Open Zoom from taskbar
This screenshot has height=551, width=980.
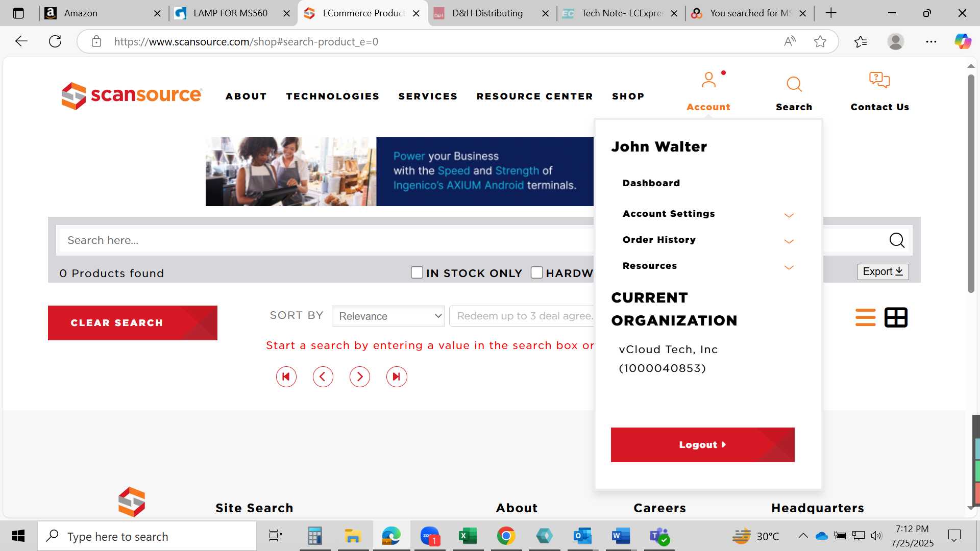pyautogui.click(x=430, y=536)
